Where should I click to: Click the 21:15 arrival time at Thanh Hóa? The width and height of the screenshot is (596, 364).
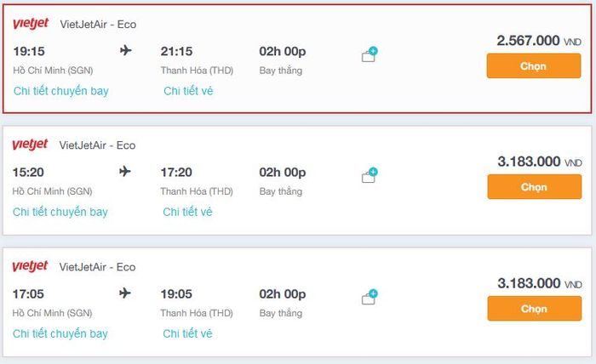click(x=176, y=51)
